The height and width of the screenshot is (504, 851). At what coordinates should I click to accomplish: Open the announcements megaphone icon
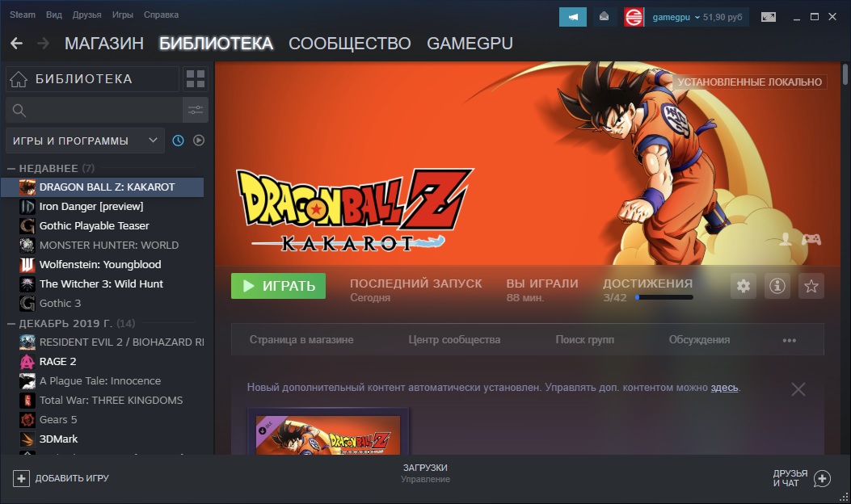point(572,17)
